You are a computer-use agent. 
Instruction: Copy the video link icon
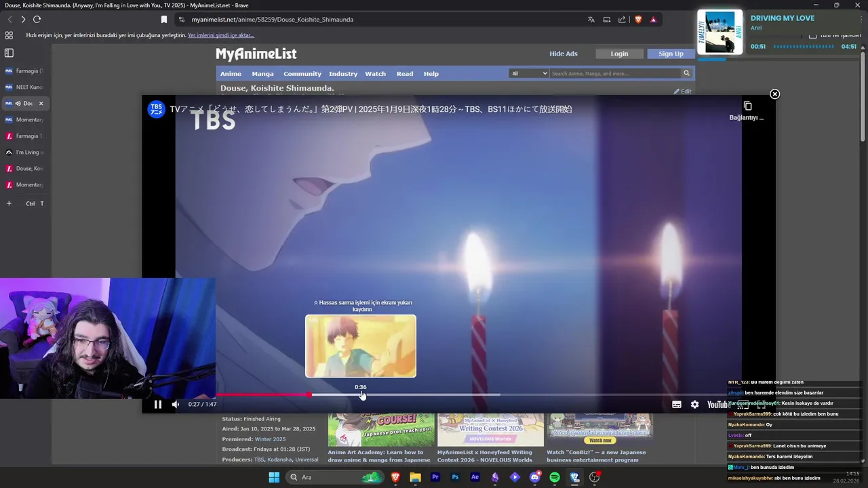coord(747,106)
